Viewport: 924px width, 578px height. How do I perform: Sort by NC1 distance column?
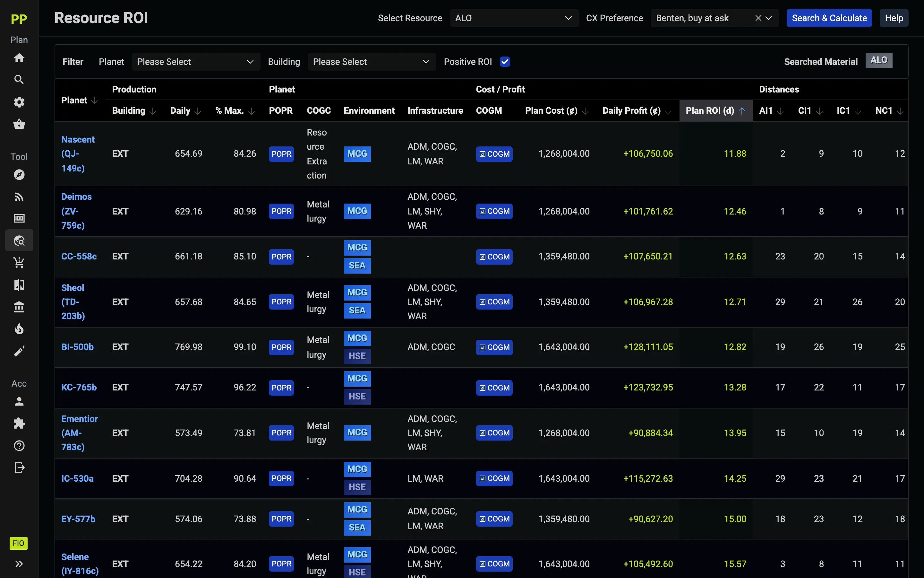pyautogui.click(x=900, y=111)
